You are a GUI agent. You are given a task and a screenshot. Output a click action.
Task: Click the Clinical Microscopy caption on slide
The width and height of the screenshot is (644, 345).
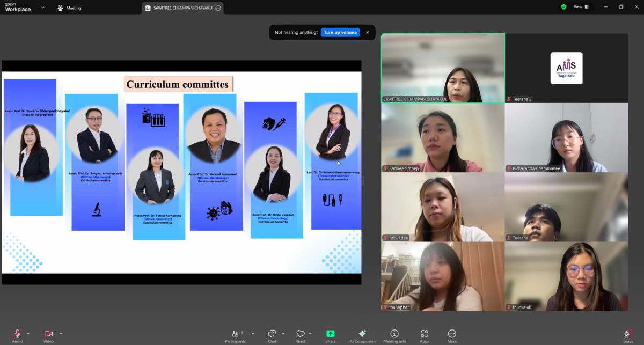[96, 177]
